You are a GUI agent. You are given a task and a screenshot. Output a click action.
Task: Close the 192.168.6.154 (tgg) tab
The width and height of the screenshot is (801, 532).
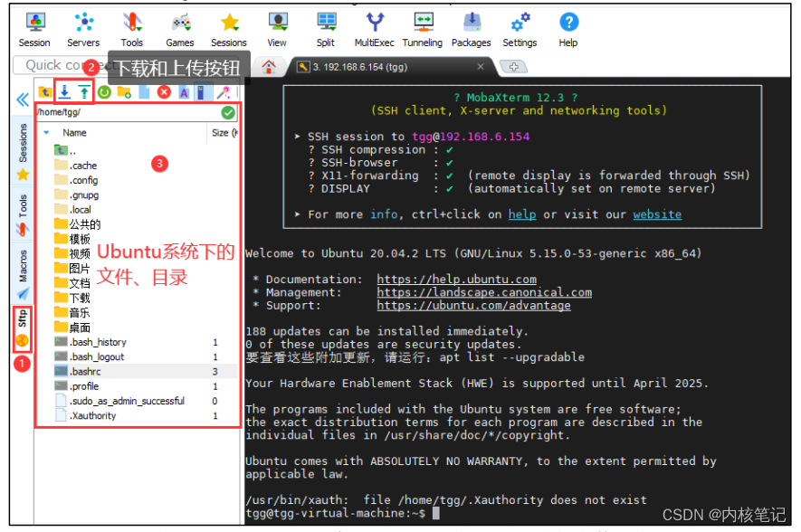pos(481,66)
